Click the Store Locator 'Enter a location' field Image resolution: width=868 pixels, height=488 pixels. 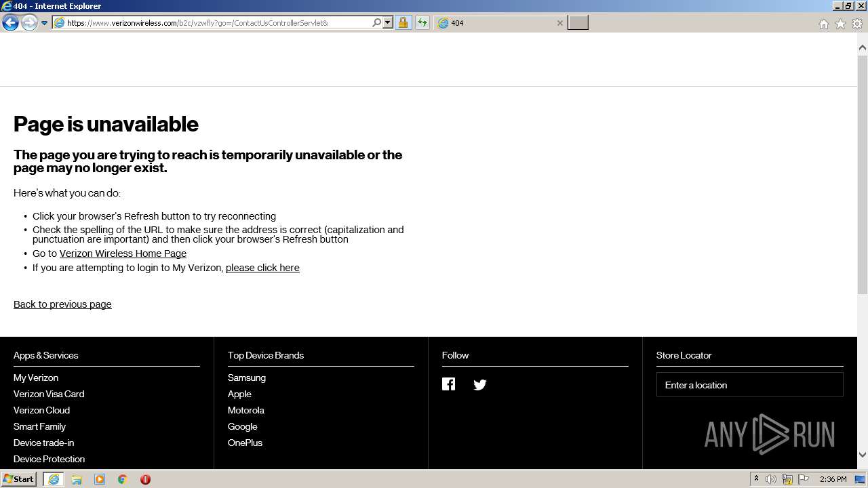[749, 384]
